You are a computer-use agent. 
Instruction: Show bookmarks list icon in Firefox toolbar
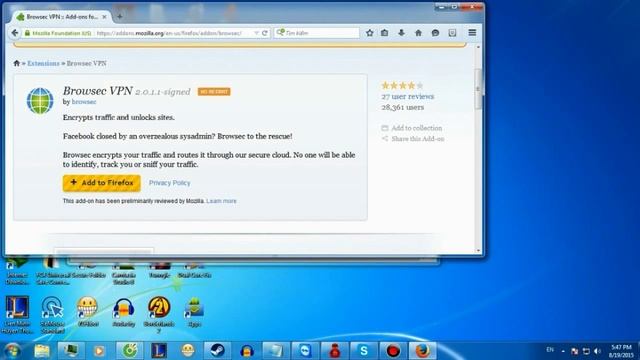coord(384,33)
